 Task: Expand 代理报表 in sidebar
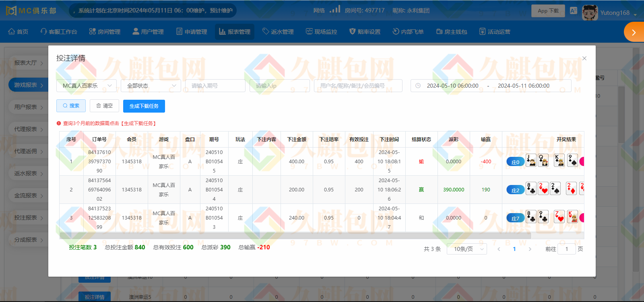(x=28, y=129)
